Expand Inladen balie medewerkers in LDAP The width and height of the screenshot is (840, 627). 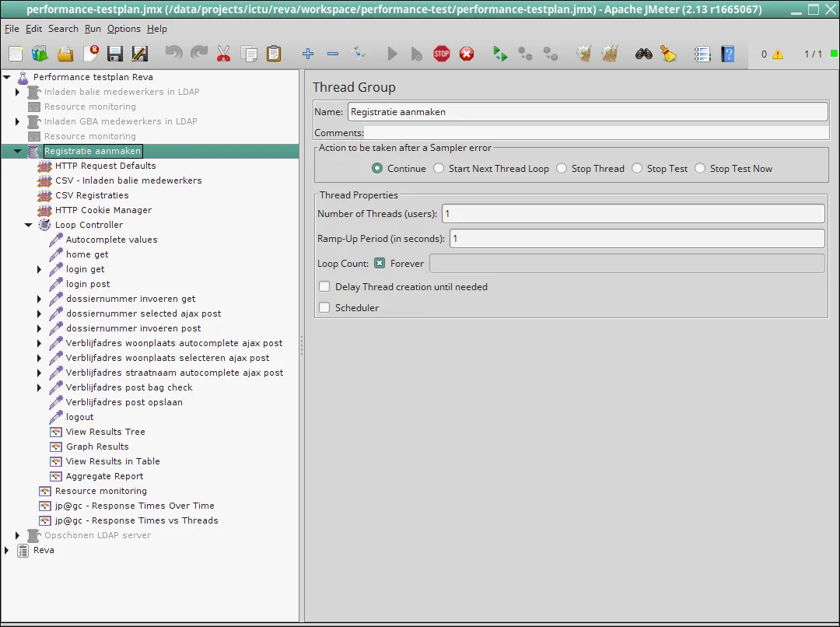(x=17, y=92)
